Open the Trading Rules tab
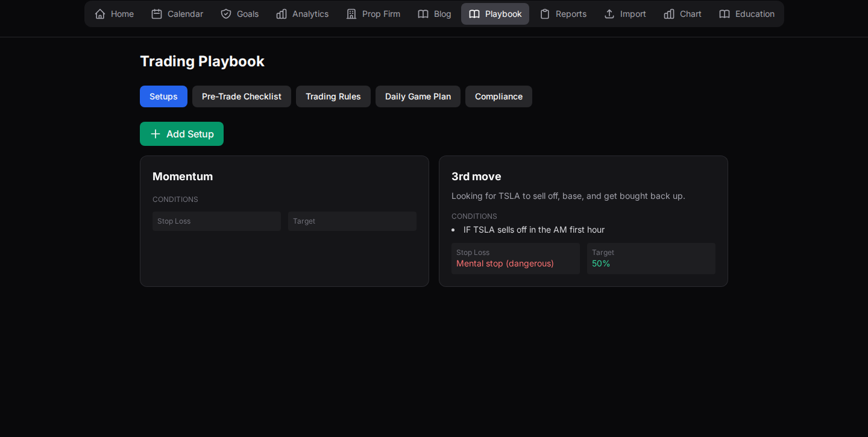 click(x=333, y=96)
